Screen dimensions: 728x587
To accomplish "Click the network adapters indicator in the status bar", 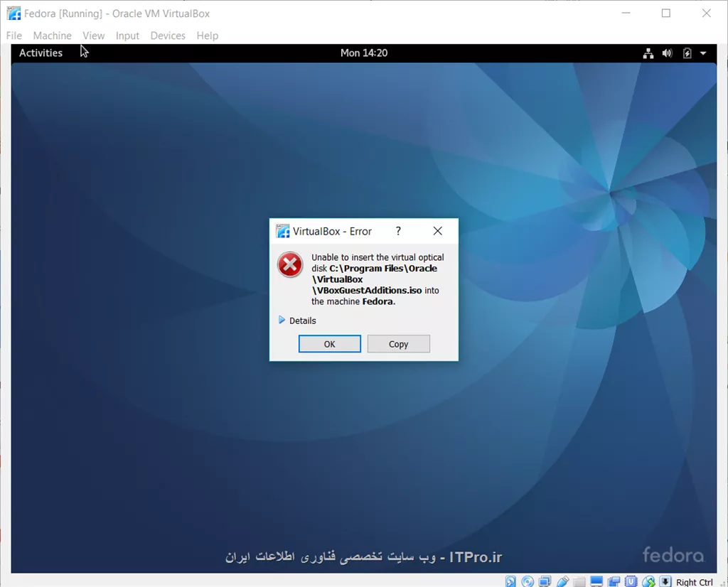I will click(545, 581).
